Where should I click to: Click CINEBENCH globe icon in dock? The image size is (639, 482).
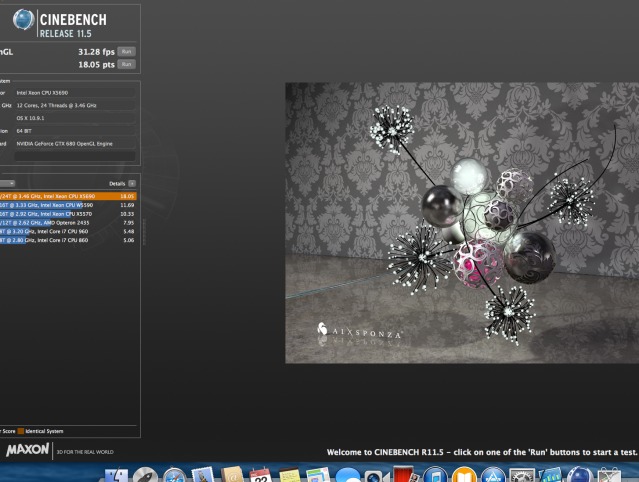click(x=580, y=475)
